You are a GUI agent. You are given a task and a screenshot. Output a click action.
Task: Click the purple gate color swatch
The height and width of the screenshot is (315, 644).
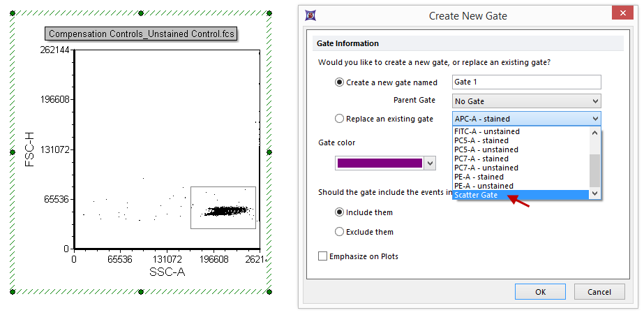(x=379, y=163)
